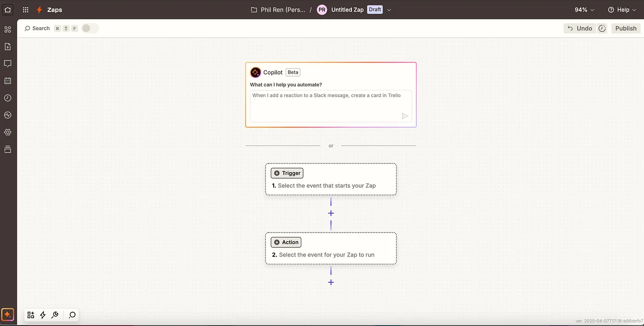Expand the 94% zoom dropdown
The height and width of the screenshot is (326, 644).
(x=584, y=10)
